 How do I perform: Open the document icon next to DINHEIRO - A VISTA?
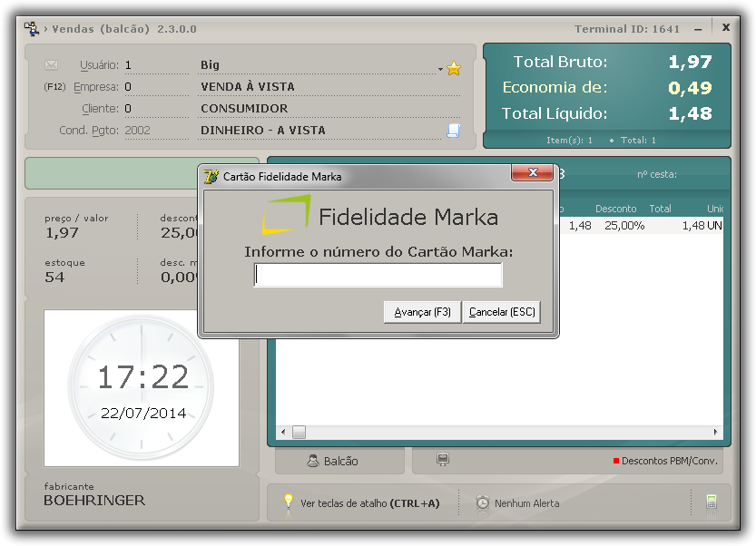coord(453,130)
